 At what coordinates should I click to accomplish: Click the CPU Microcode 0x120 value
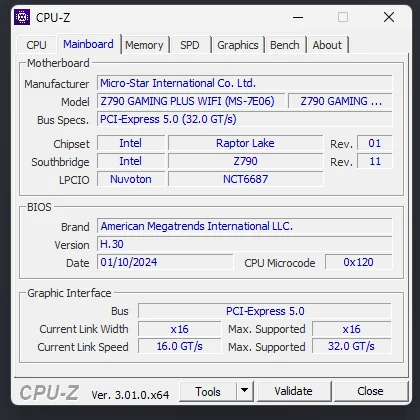(359, 262)
